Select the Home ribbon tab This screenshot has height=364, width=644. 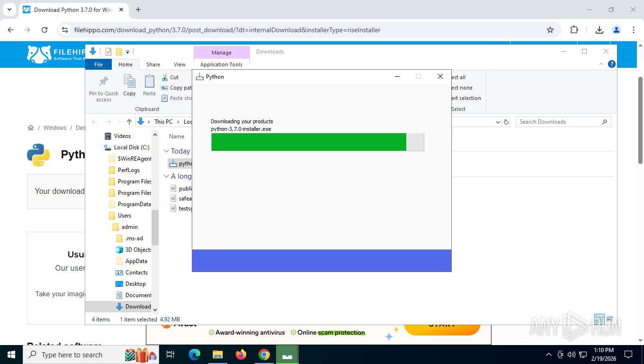(x=125, y=64)
